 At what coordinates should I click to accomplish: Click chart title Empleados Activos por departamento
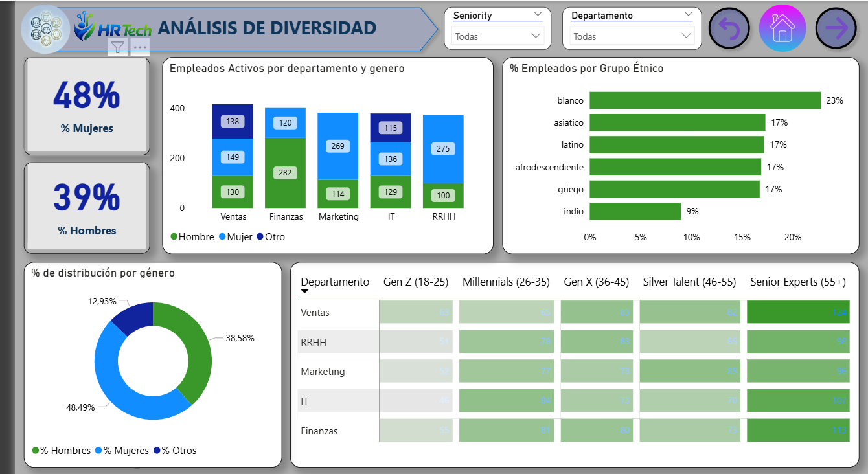(x=287, y=69)
